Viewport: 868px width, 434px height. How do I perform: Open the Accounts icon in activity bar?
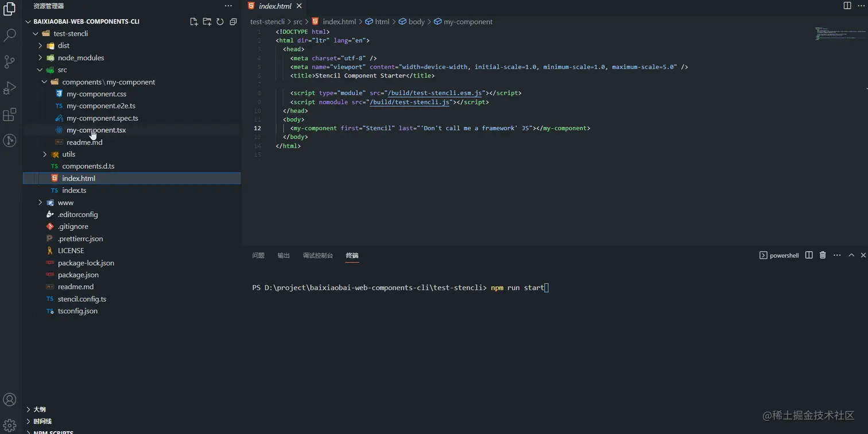click(x=10, y=400)
